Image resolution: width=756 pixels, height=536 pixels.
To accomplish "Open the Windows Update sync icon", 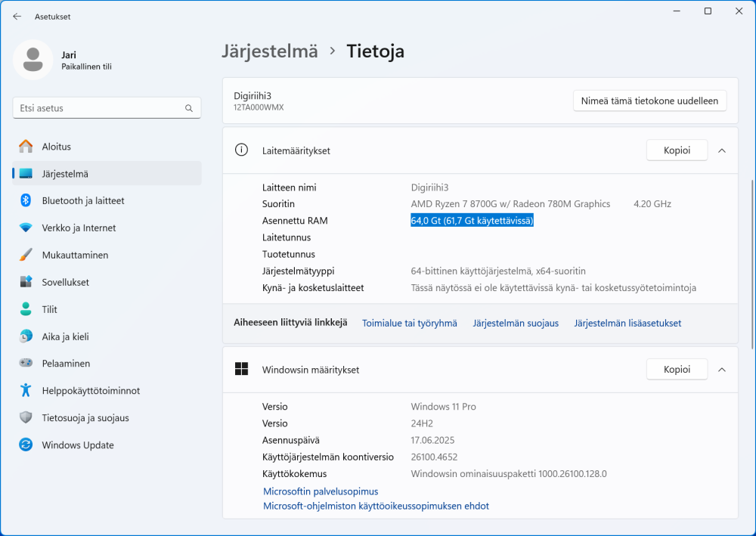I will coord(26,445).
